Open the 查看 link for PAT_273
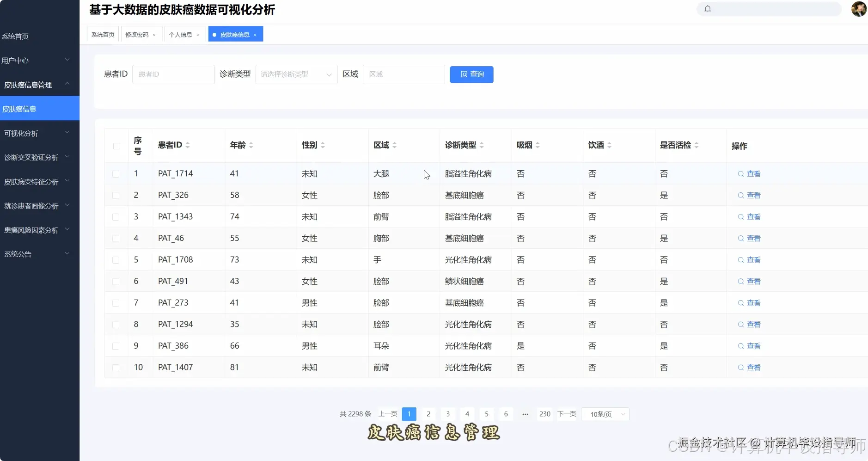Image resolution: width=868 pixels, height=461 pixels. [x=752, y=302]
